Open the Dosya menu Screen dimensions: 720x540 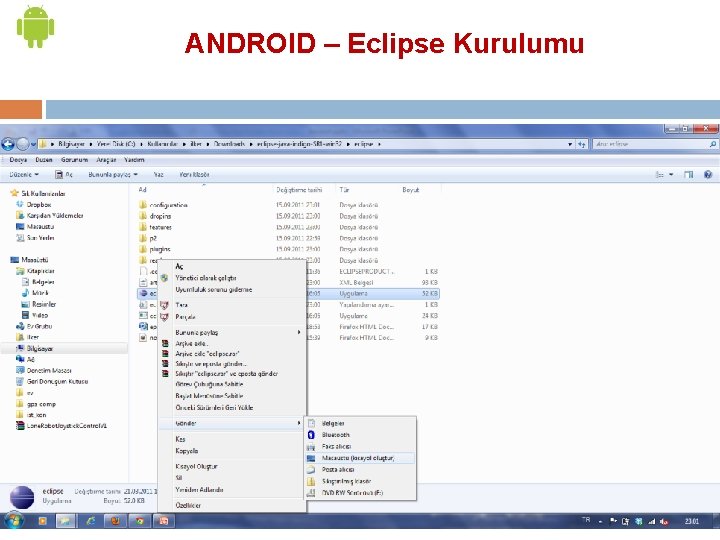[x=18, y=160]
